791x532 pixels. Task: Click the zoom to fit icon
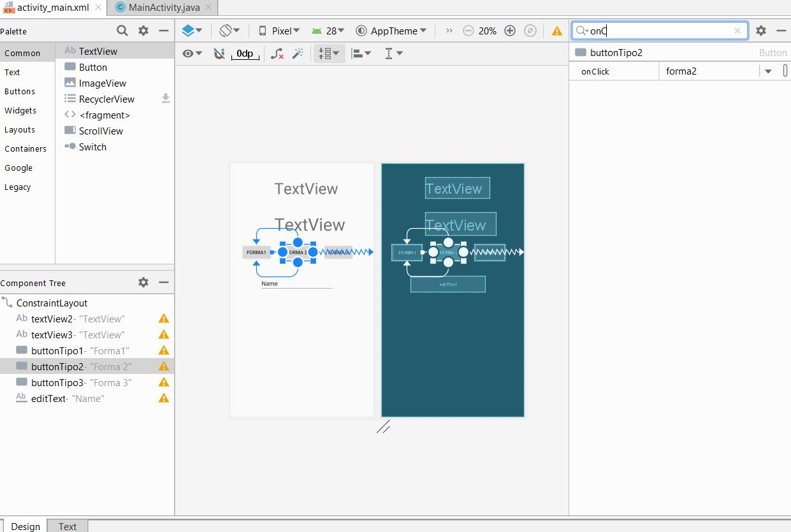(530, 31)
